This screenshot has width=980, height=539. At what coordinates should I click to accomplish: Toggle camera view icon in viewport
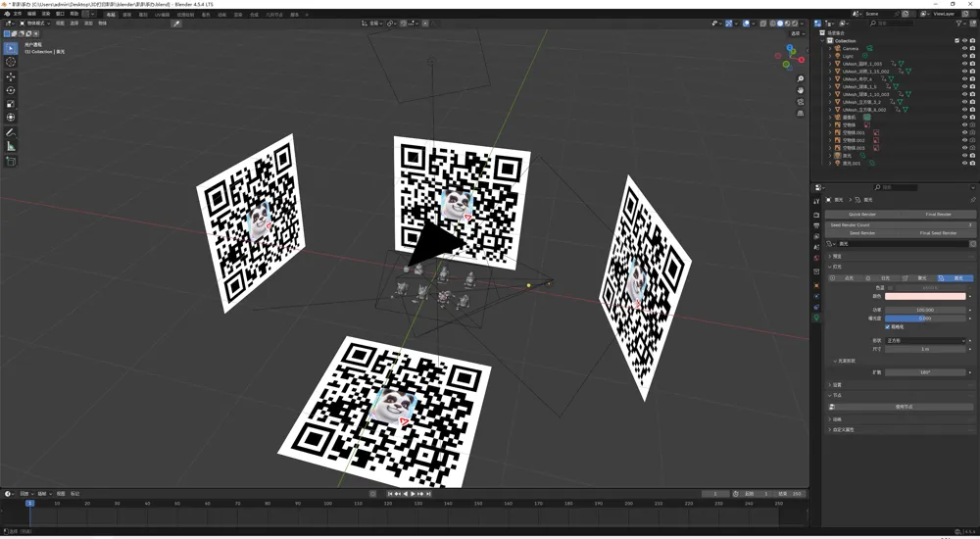pos(801,102)
